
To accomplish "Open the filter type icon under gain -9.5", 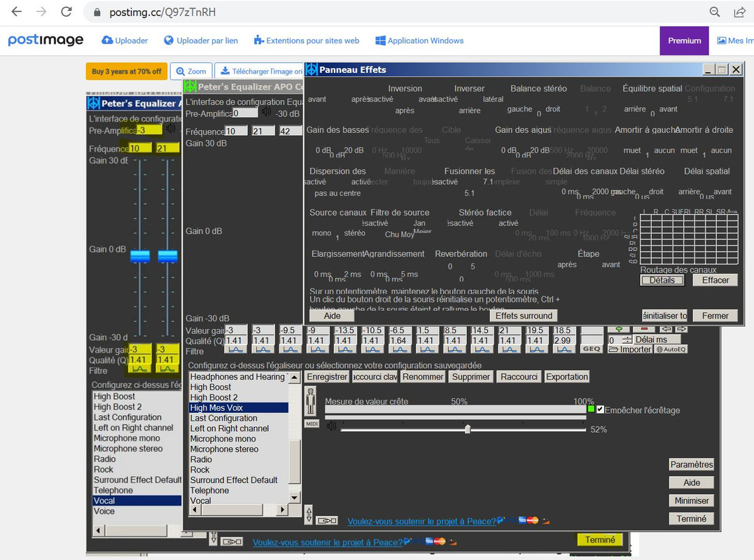I will (290, 350).
